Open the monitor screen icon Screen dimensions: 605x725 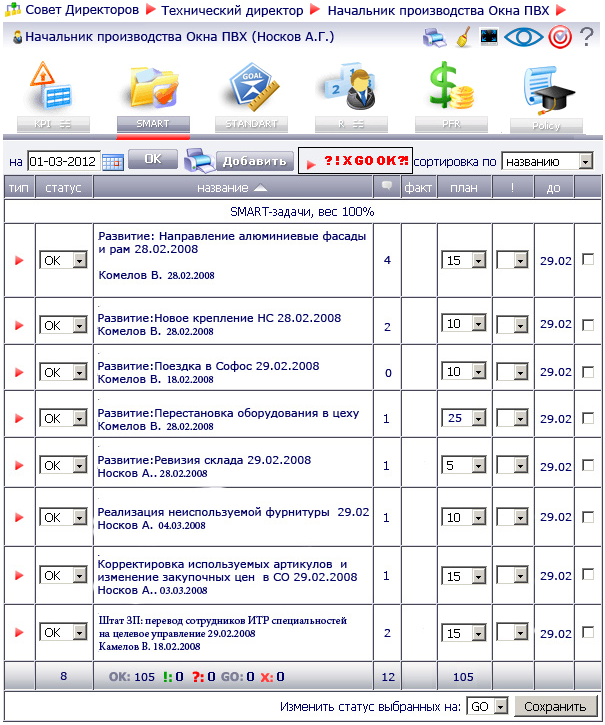[489, 37]
